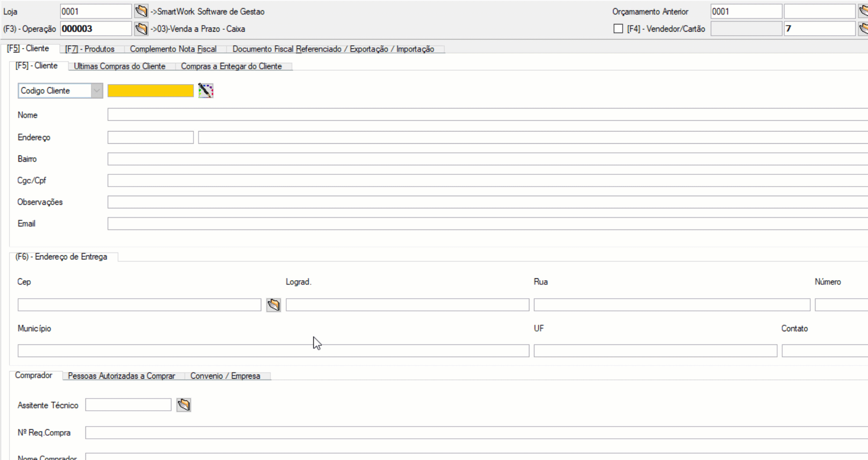The height and width of the screenshot is (460, 868).
Task: Open the Orçamento Anterior lookup icon
Action: coord(863,11)
